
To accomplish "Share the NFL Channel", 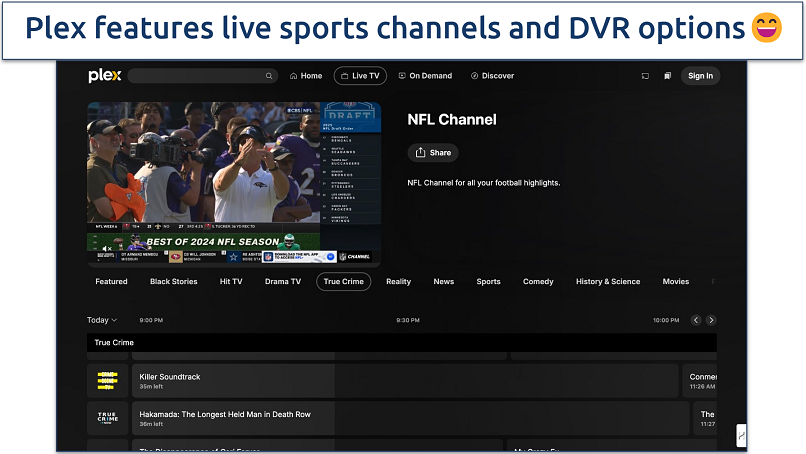I will [433, 153].
